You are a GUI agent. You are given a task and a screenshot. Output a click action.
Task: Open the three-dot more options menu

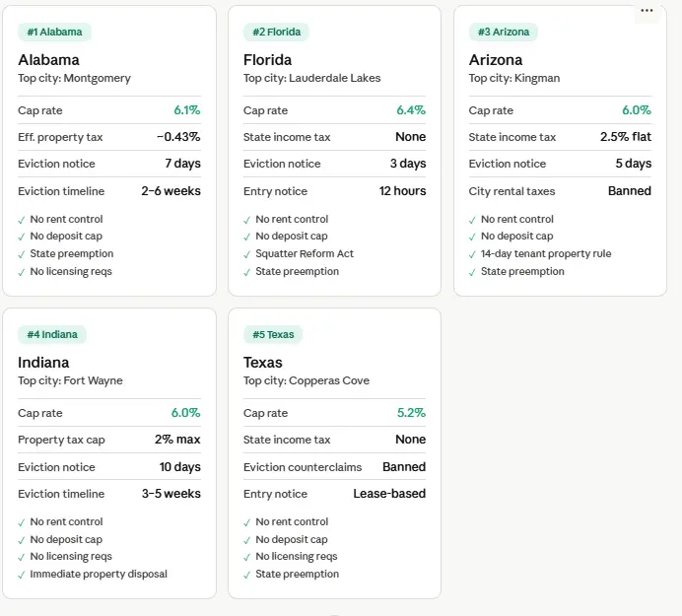tap(647, 11)
